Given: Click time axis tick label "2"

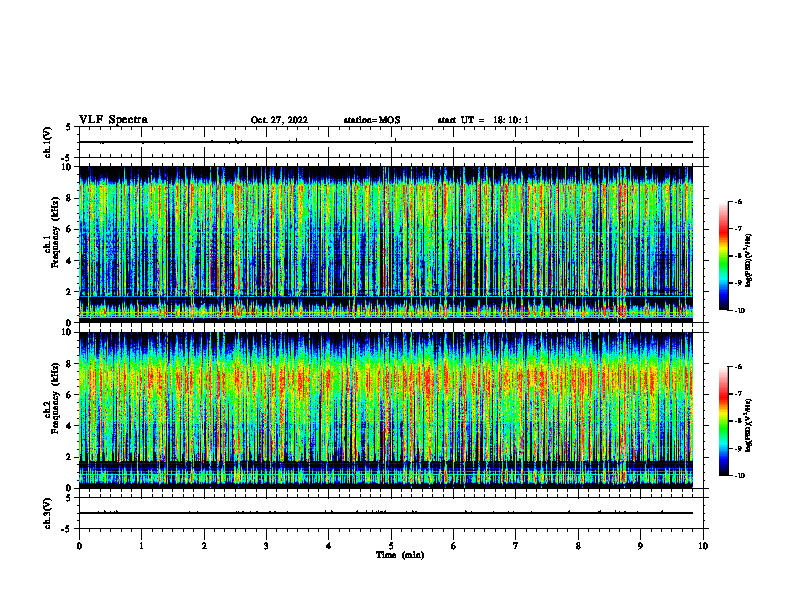Looking at the screenshot, I should point(204,546).
